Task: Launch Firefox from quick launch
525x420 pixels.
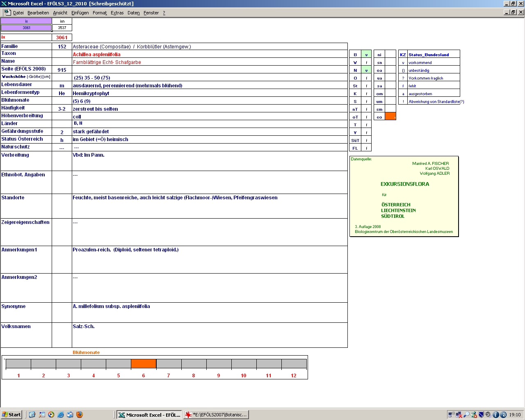Action: tap(80, 415)
